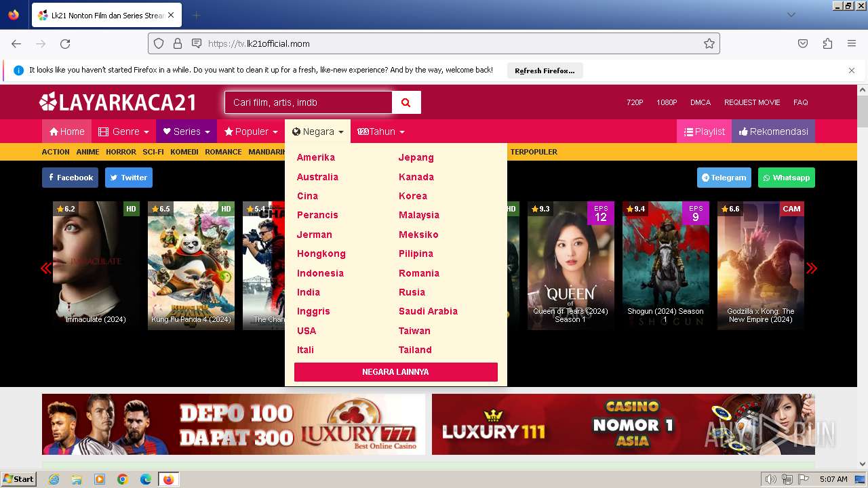Open the REQUEST MOVIE link
This screenshot has width=868, height=488.
coord(752,102)
